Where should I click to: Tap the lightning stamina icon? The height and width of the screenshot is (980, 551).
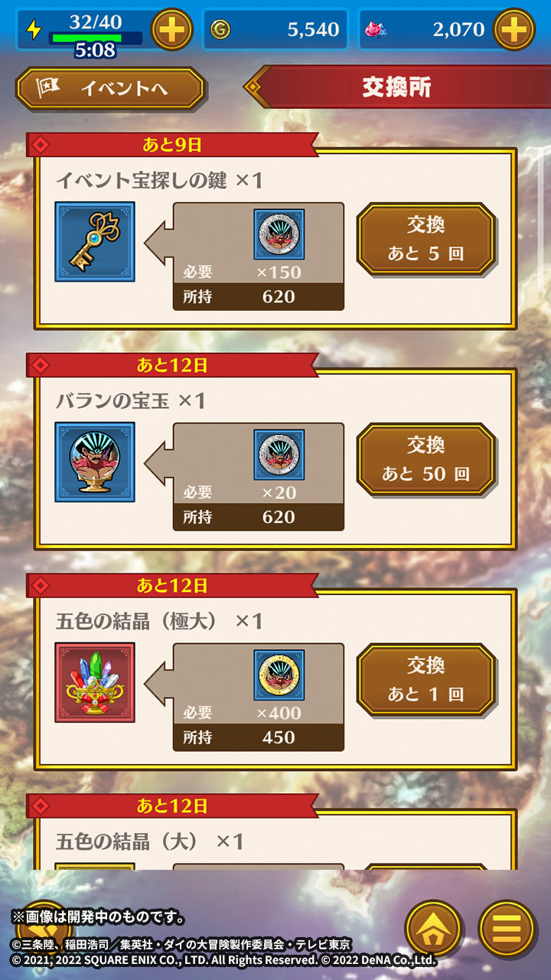[x=33, y=29]
